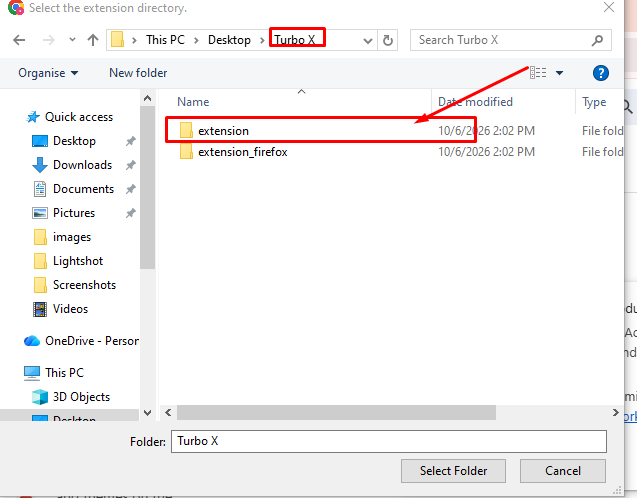Click the horizontal scrollbar right arrow

(x=616, y=412)
